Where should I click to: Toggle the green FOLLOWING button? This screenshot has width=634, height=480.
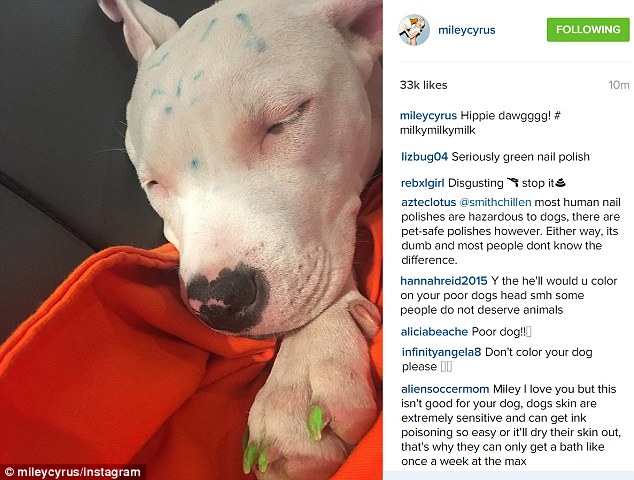[x=588, y=30]
